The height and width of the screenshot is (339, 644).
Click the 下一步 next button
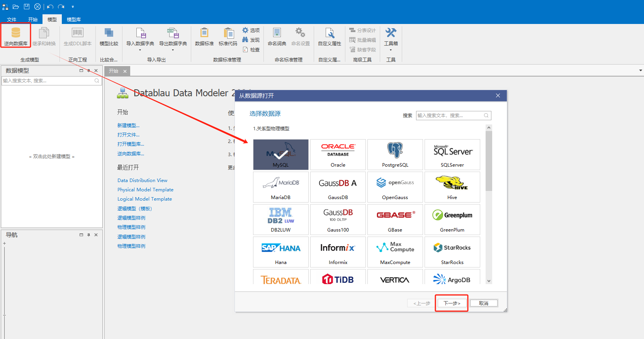click(452, 303)
